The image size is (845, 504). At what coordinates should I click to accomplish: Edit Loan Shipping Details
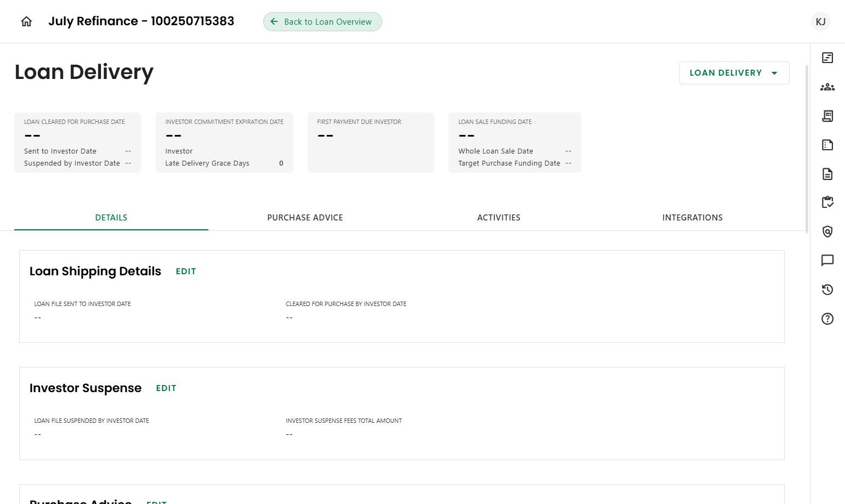(x=186, y=271)
